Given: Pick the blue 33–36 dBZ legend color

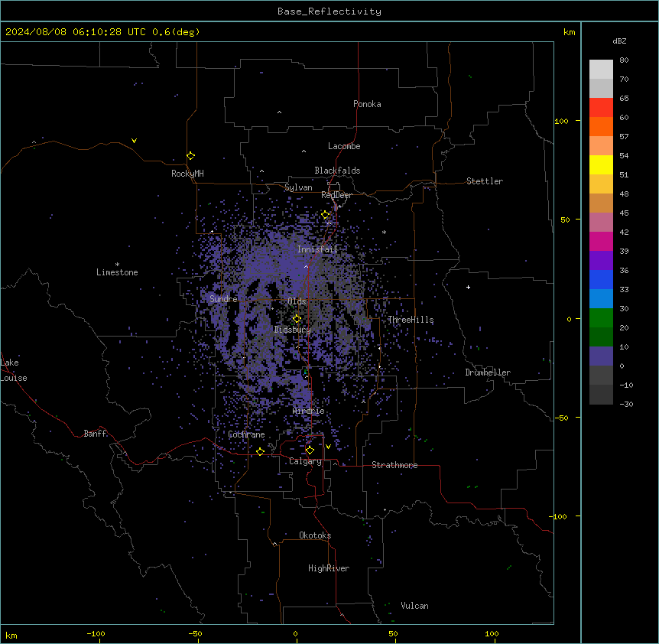Looking at the screenshot, I should tap(601, 279).
